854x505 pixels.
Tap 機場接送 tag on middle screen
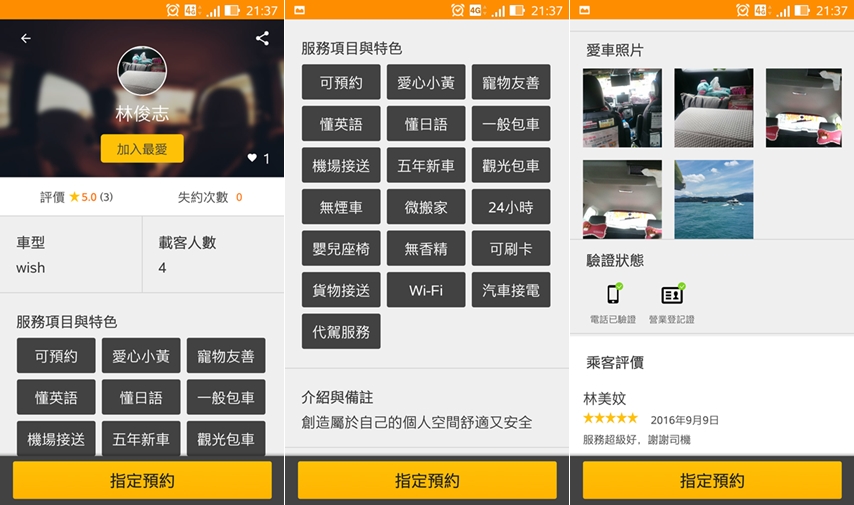[341, 165]
